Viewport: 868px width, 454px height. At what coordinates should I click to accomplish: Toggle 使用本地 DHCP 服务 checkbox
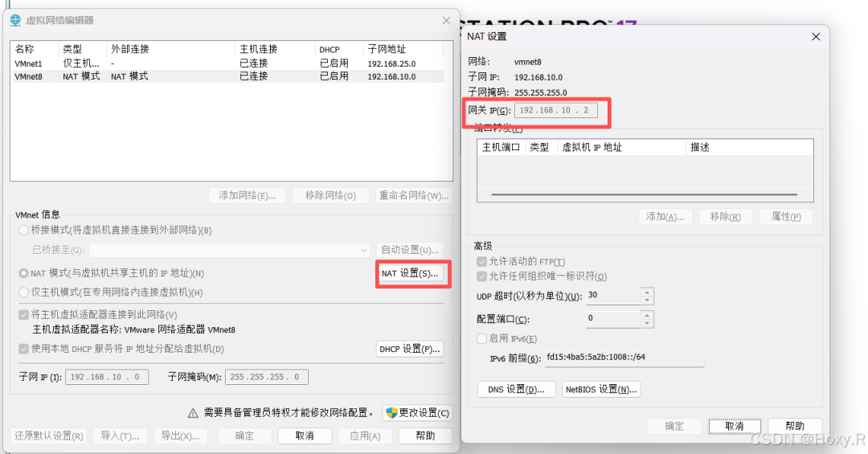[24, 349]
